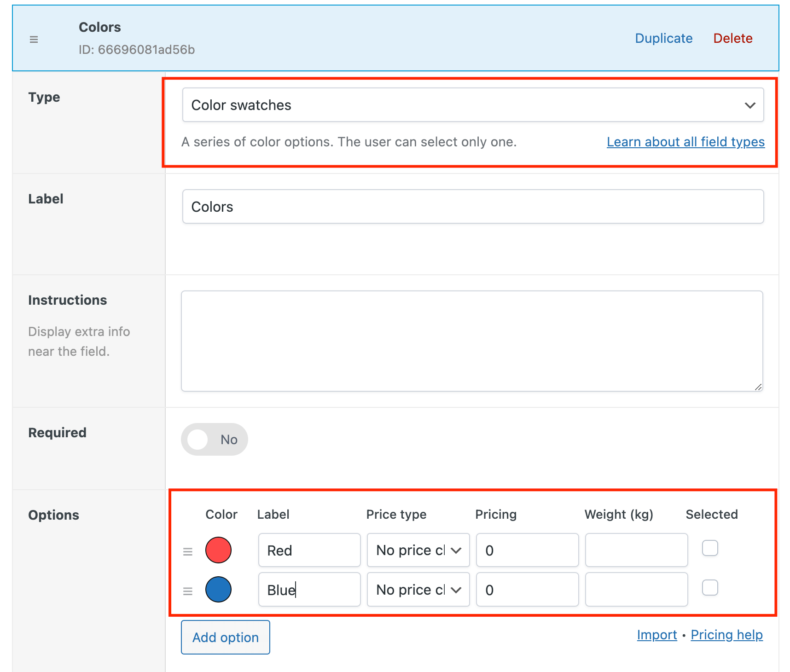The width and height of the screenshot is (790, 672).
Task: Open the Price type dropdown for Blue
Action: 418,590
